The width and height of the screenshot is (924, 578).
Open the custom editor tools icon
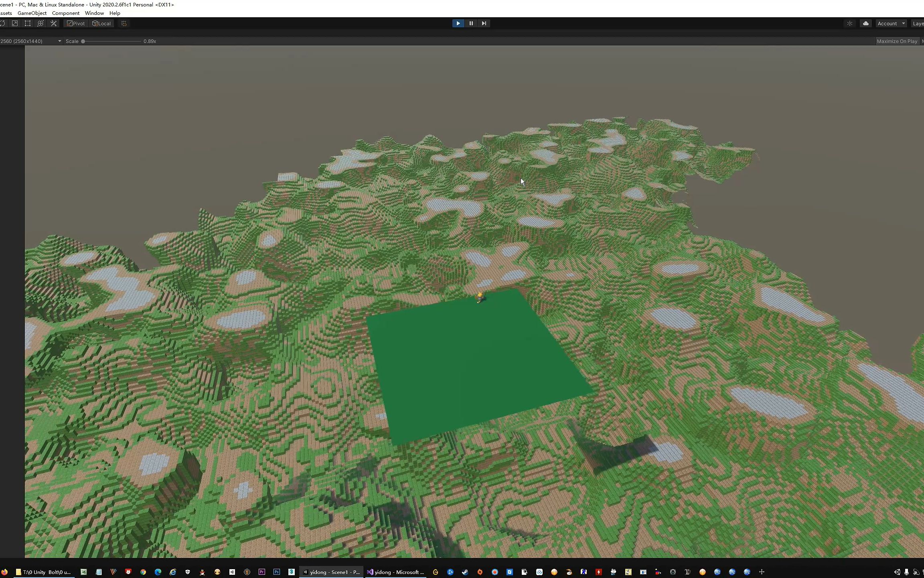(x=53, y=23)
